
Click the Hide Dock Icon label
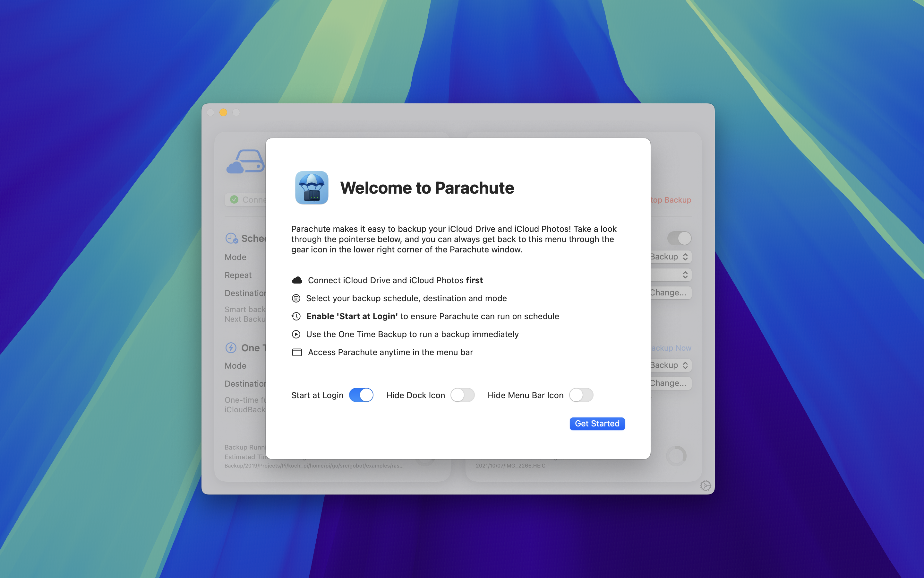[x=415, y=395]
